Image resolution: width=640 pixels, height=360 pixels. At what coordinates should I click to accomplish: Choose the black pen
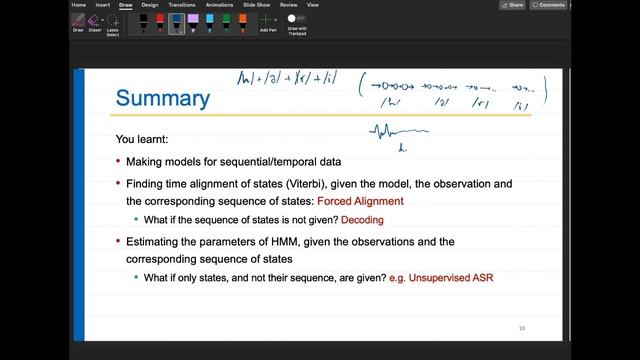click(x=143, y=23)
